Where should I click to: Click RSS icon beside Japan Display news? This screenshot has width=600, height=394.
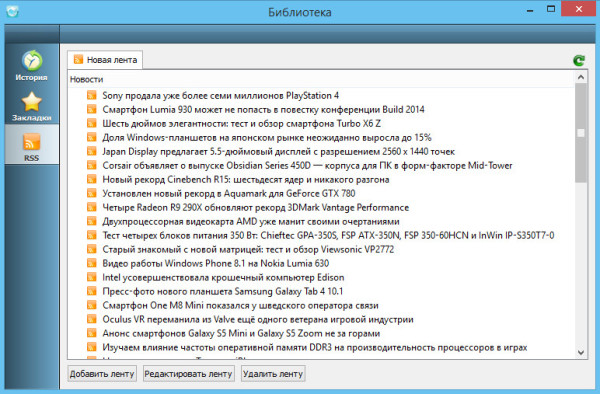(91, 151)
